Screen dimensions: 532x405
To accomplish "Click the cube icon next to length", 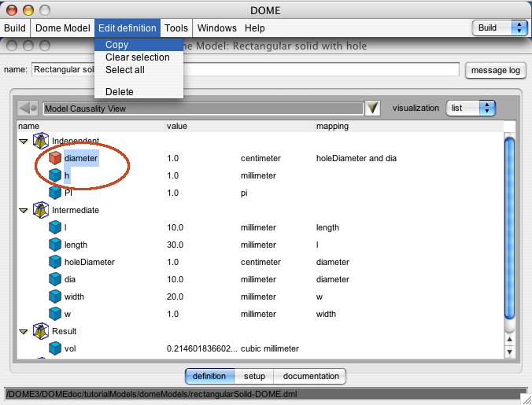I will coord(55,245).
